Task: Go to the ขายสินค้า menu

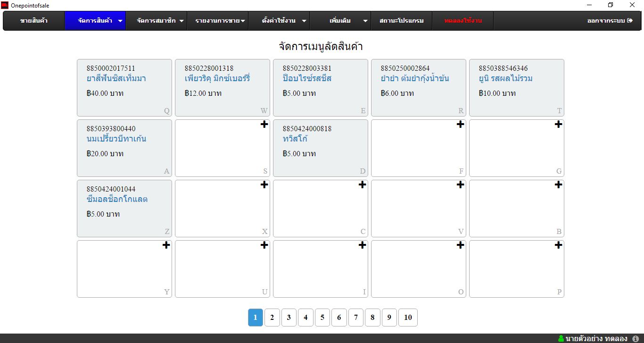Action: tap(34, 21)
